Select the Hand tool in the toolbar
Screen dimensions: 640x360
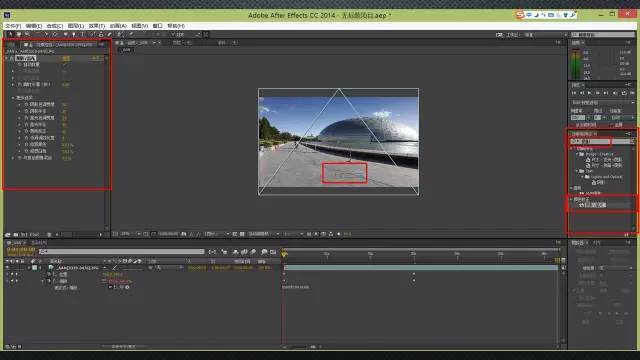pyautogui.click(x=19, y=35)
